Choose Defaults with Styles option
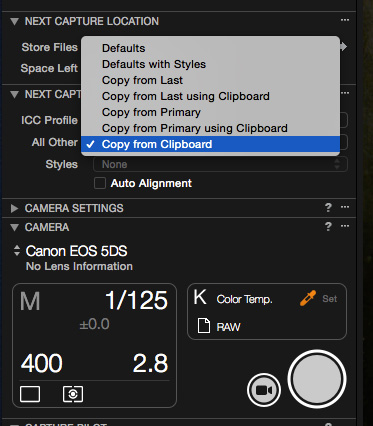This screenshot has height=426, width=373. tap(210, 64)
